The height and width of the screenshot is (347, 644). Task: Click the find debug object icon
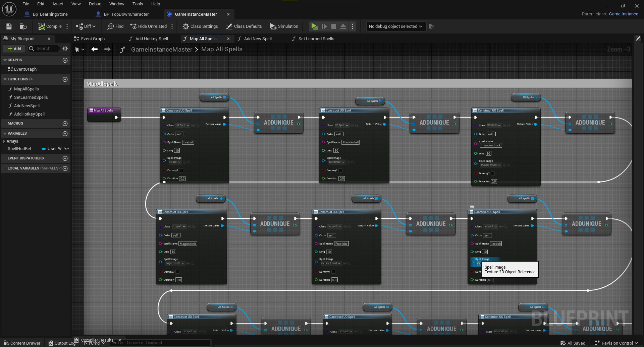(432, 26)
